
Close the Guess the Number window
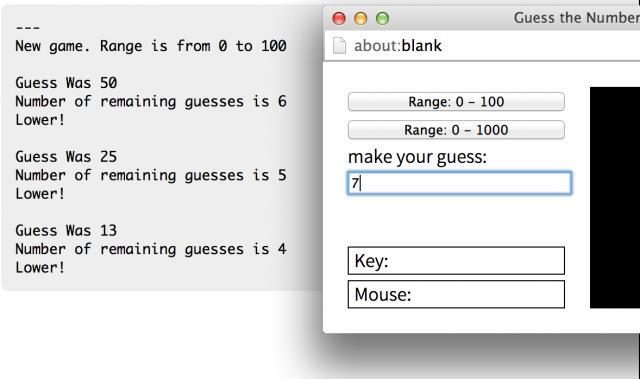coord(339,18)
